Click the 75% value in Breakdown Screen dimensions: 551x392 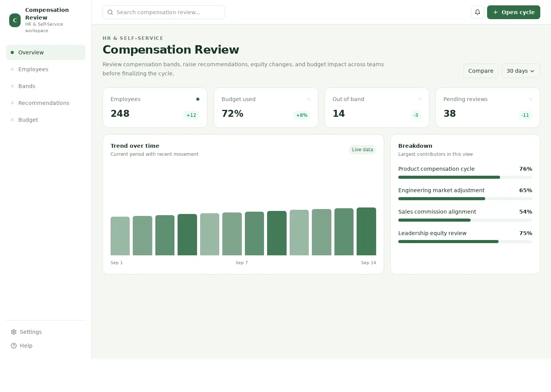pyautogui.click(x=526, y=233)
